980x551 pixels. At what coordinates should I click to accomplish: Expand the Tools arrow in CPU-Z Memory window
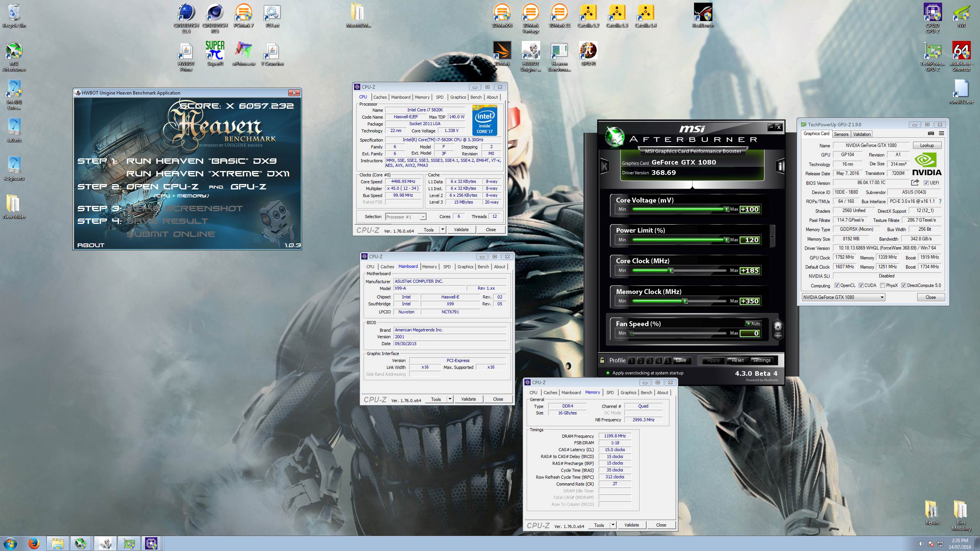pyautogui.click(x=613, y=525)
